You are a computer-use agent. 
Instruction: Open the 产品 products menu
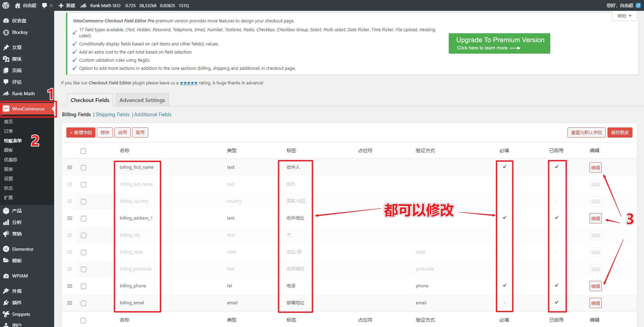click(x=17, y=211)
